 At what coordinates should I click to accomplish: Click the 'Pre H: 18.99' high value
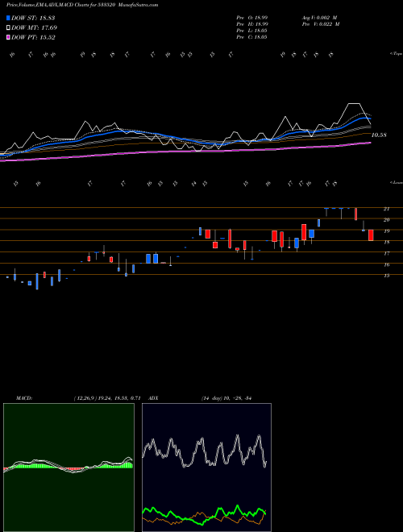(x=251, y=24)
